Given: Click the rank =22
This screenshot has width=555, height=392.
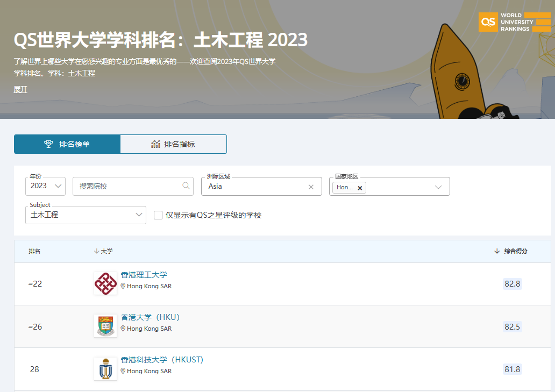Looking at the screenshot, I should (x=35, y=284).
